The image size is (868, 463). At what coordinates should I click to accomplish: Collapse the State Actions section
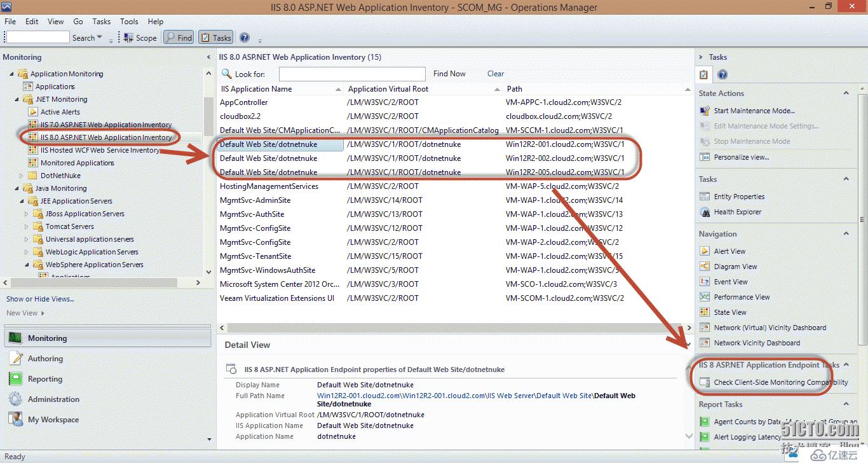846,93
